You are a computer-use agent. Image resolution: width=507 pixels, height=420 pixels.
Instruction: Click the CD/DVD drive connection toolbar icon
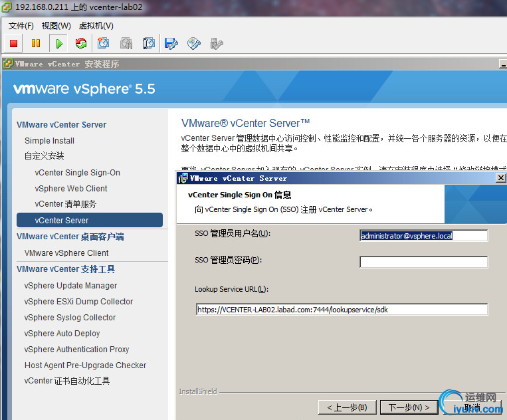(x=194, y=44)
